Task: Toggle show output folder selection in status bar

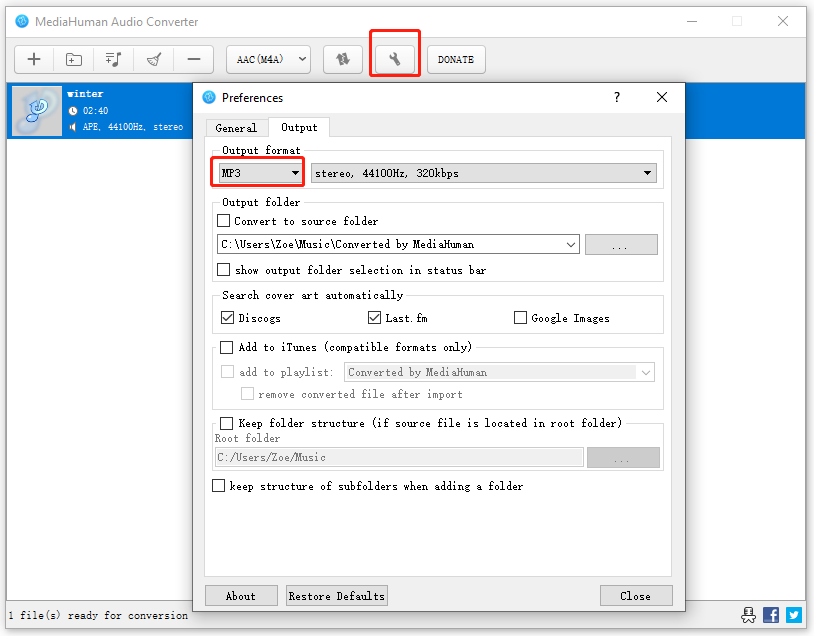Action: coord(224,269)
